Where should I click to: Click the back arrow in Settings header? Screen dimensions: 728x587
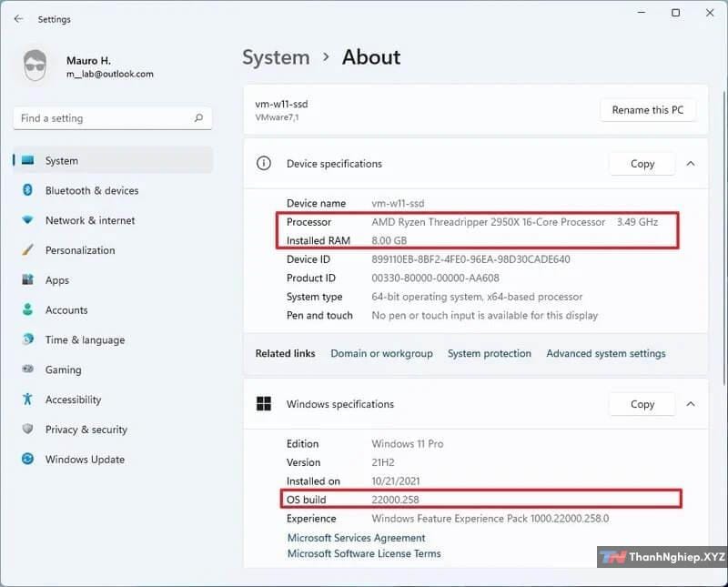point(18,19)
